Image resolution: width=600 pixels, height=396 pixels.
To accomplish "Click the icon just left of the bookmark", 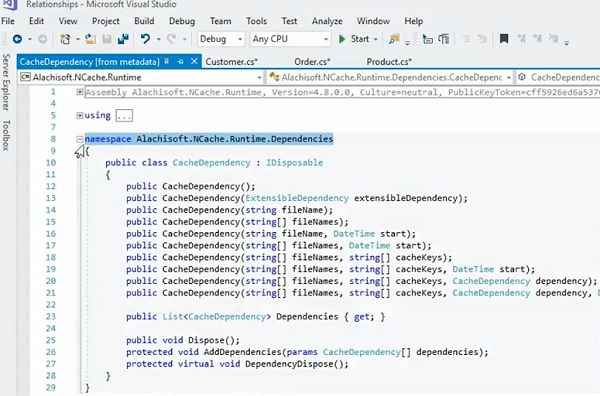I will click(x=482, y=39).
